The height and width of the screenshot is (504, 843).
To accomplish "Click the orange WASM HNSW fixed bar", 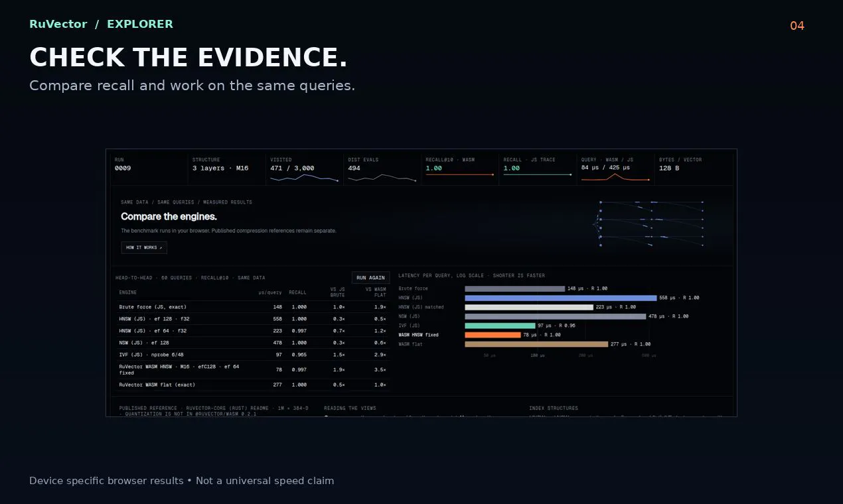I will [493, 335].
